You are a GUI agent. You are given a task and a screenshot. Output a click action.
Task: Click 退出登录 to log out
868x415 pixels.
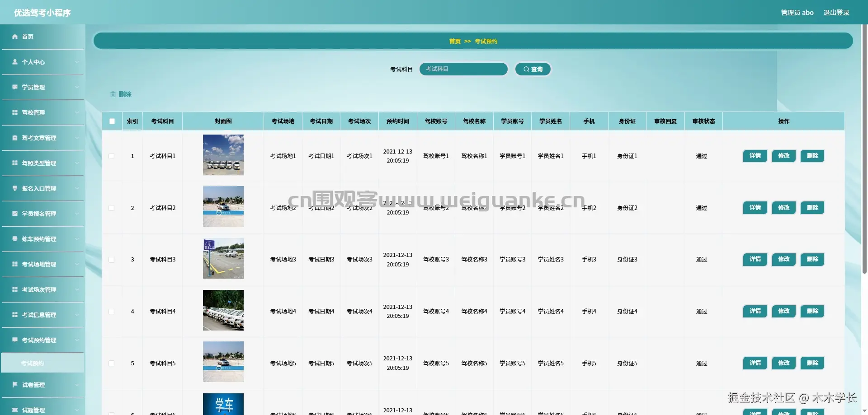836,13
